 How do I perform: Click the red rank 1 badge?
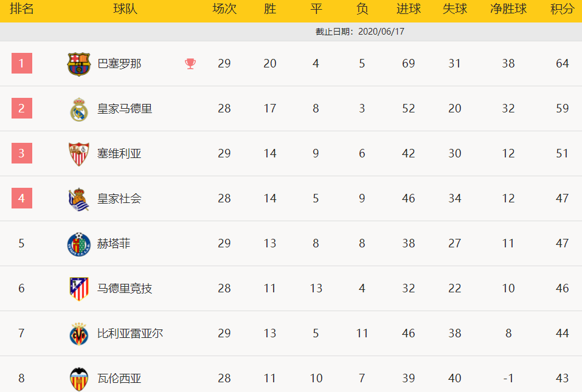click(22, 63)
